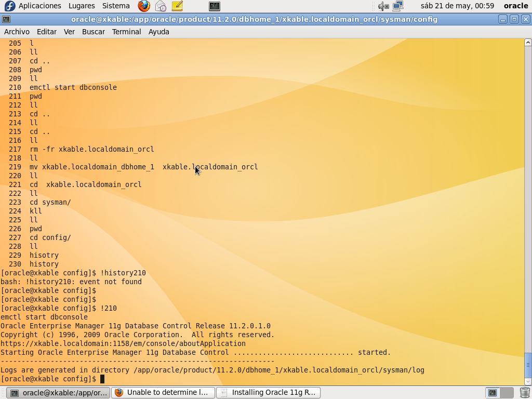Image resolution: width=532 pixels, height=399 pixels.
Task: Switch to second gray workspace
Action: [x=507, y=393]
